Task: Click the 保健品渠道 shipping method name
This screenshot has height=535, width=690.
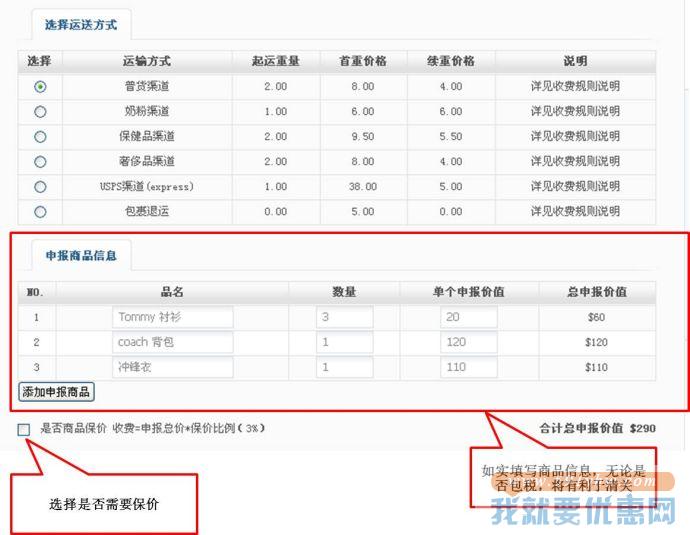Action: pyautogui.click(x=147, y=136)
